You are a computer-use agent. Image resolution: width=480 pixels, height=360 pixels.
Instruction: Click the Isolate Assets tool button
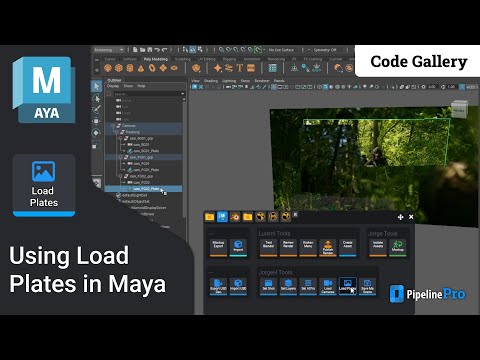point(378,247)
